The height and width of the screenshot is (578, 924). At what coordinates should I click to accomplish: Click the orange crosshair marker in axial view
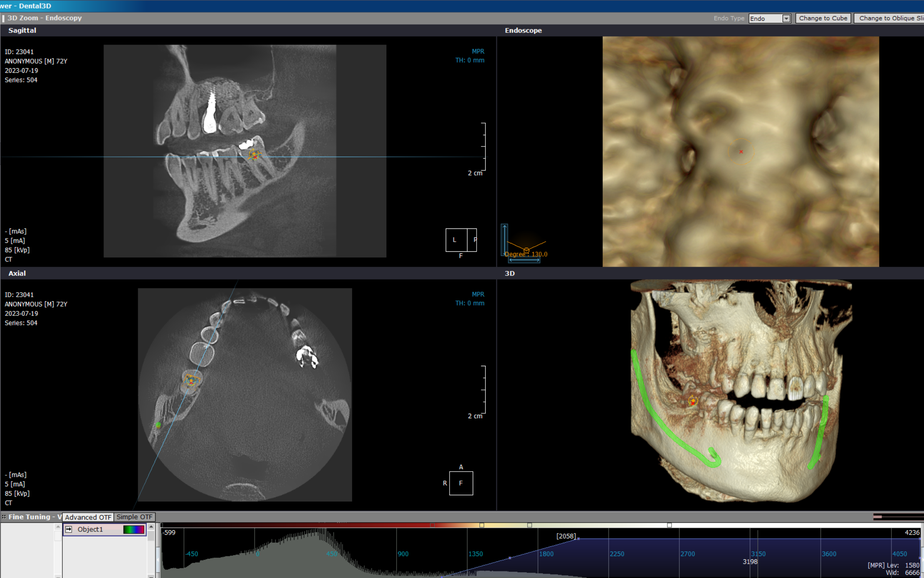click(191, 380)
